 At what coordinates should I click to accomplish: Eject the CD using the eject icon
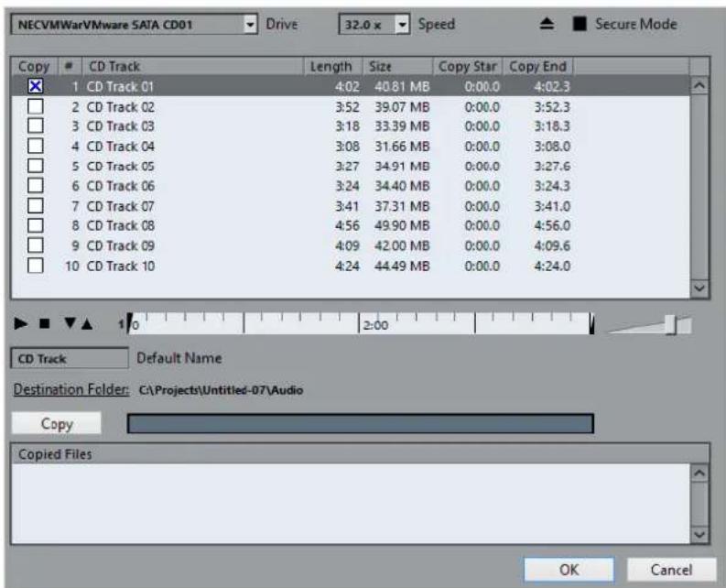[x=547, y=24]
